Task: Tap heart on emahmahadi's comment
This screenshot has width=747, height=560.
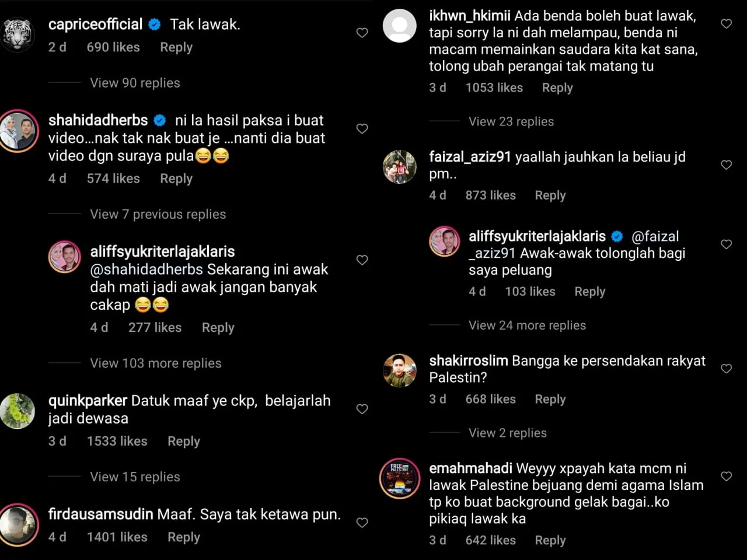Action: click(726, 477)
